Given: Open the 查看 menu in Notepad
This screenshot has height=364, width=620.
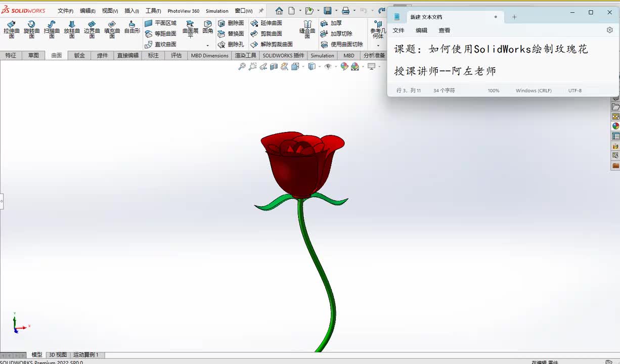Looking at the screenshot, I should tap(445, 30).
